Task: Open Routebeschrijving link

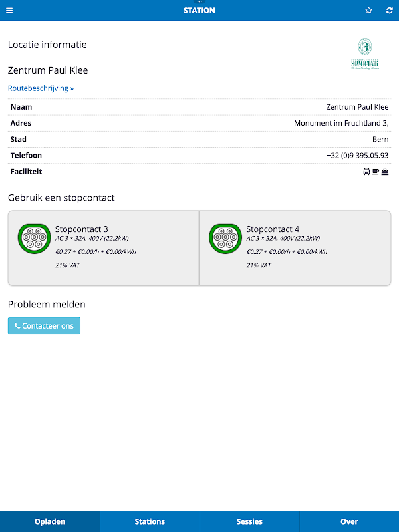Action: coord(41,88)
